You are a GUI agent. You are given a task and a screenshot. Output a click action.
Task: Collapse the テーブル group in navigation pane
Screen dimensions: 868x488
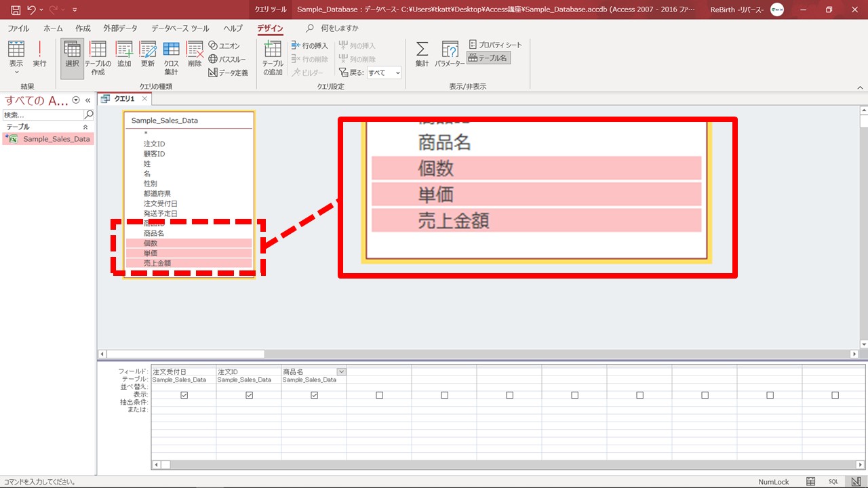tap(85, 127)
